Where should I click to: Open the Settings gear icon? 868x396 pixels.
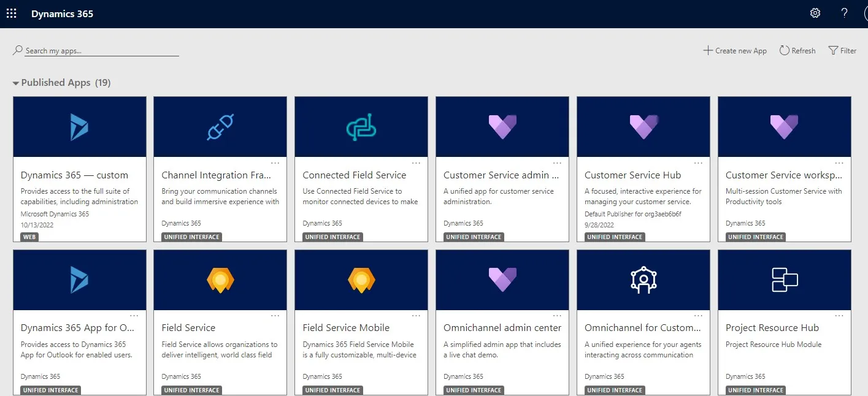pos(815,13)
